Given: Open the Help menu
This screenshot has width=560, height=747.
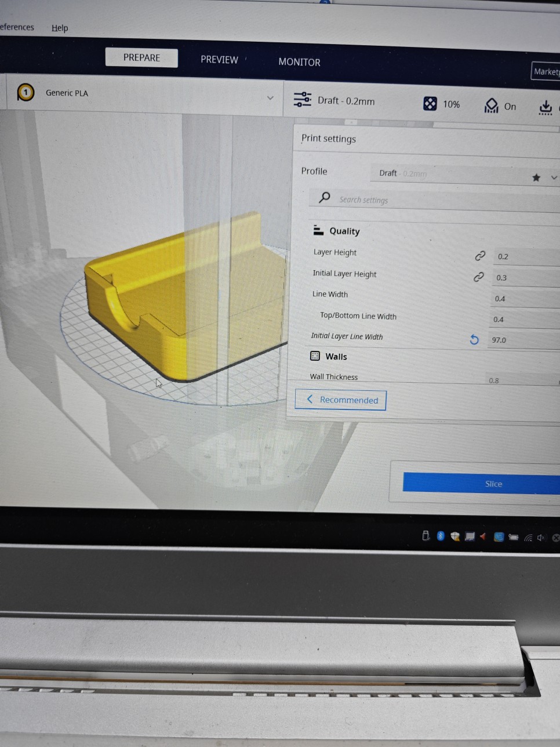Looking at the screenshot, I should [x=60, y=28].
